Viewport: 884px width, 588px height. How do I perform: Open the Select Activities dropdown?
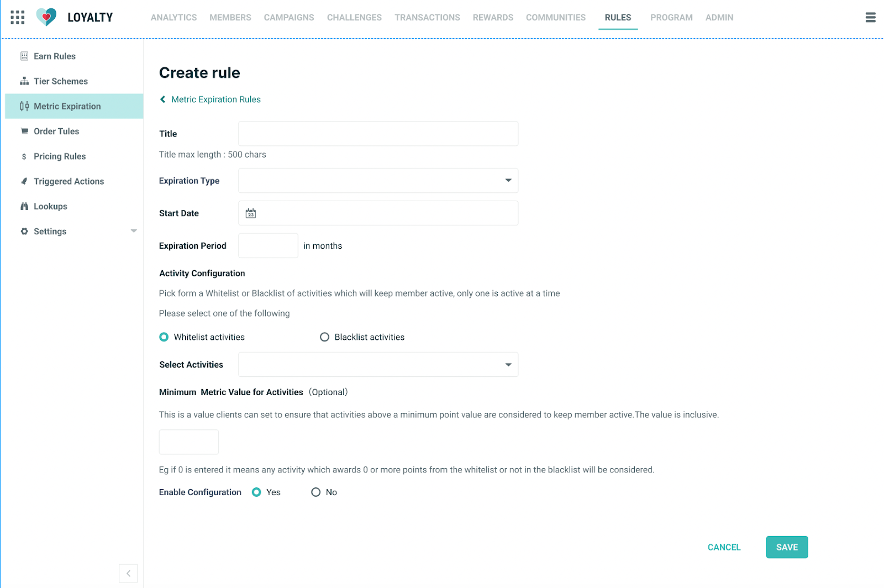[378, 365]
